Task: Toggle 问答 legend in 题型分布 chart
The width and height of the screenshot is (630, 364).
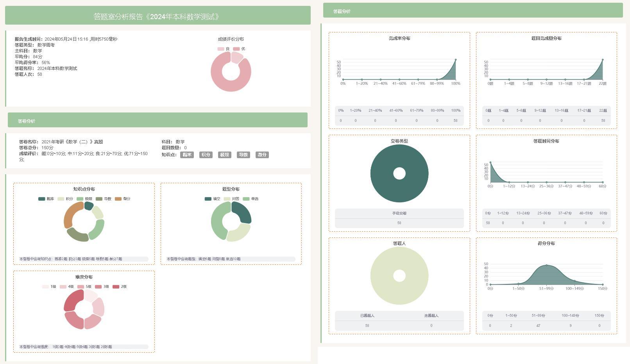Action: click(x=231, y=199)
